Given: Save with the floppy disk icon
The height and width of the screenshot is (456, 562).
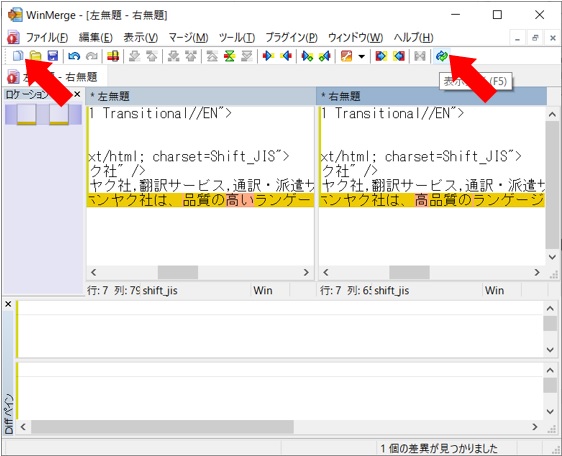Looking at the screenshot, I should [53, 56].
